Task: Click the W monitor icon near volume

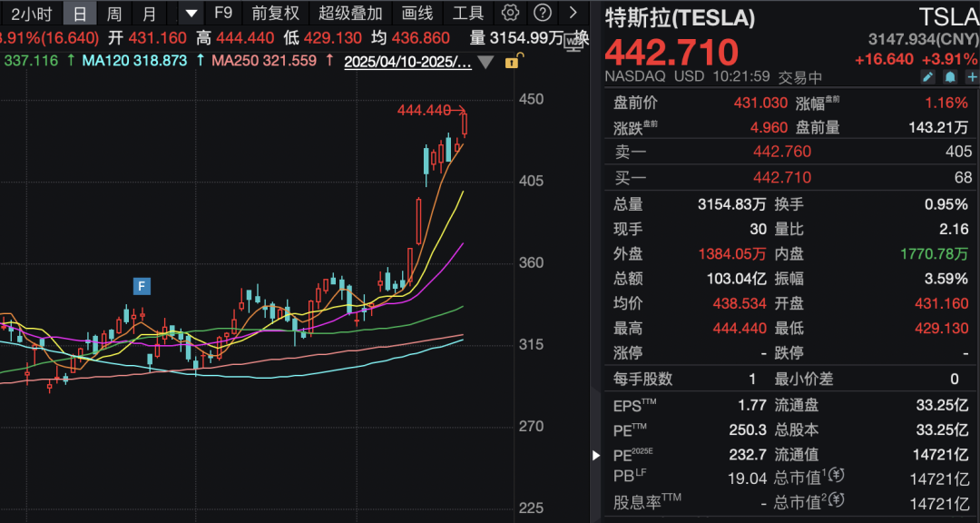Action: pos(573,42)
